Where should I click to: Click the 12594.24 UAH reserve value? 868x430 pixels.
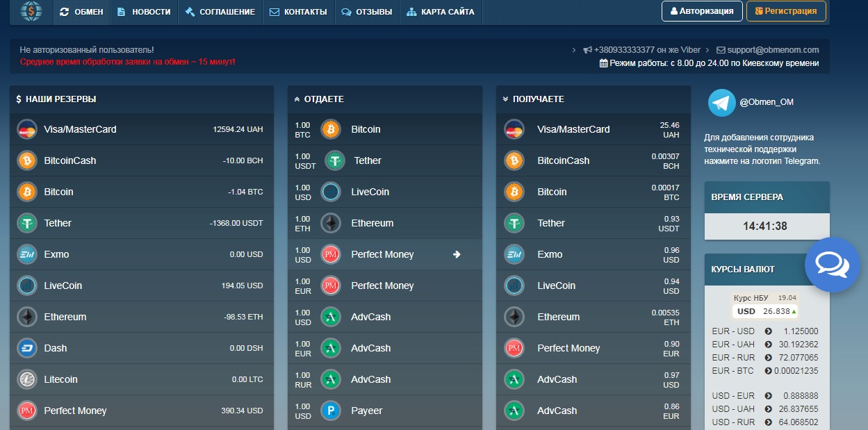click(x=238, y=129)
